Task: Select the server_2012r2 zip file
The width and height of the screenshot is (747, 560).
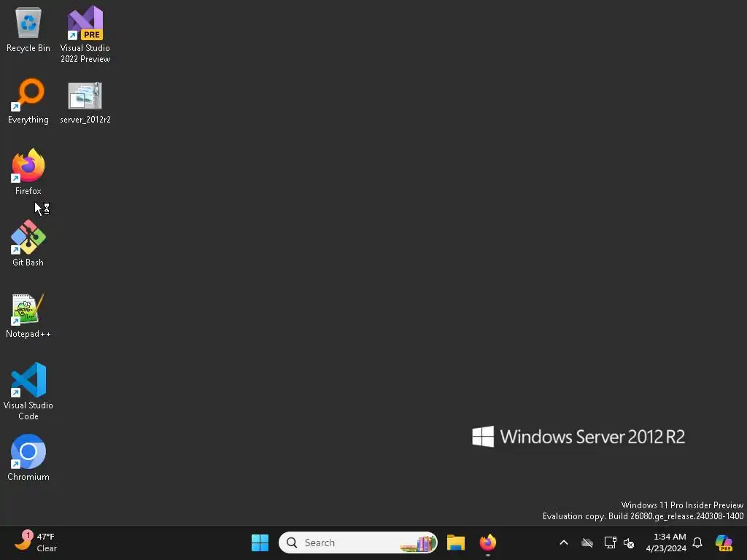Action: pyautogui.click(x=85, y=103)
